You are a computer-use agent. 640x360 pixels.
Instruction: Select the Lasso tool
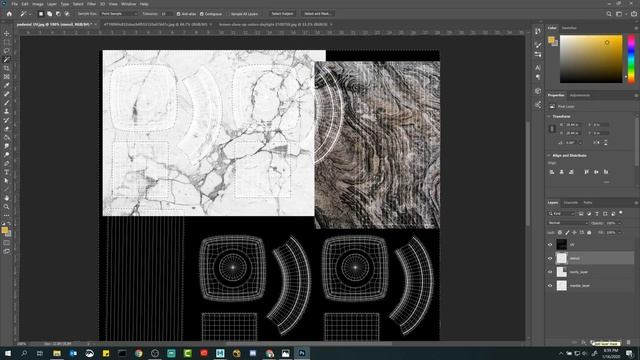pos(6,51)
